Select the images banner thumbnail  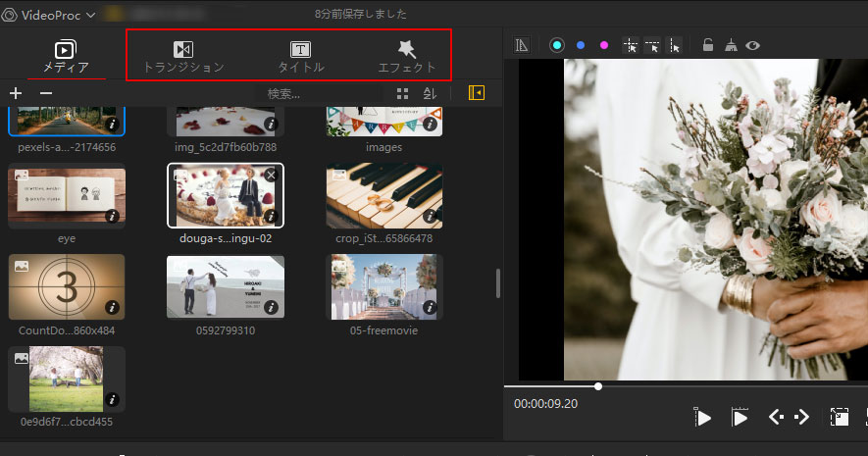tap(384, 122)
